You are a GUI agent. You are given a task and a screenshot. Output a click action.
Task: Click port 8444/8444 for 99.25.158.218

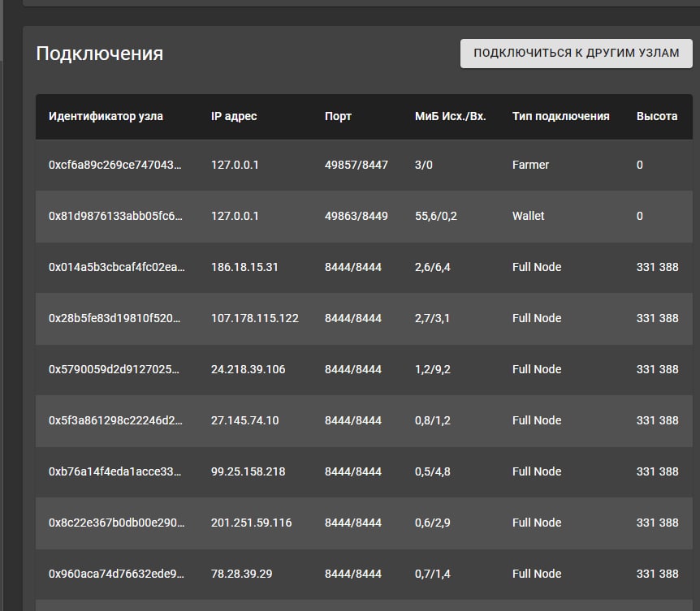(x=353, y=471)
